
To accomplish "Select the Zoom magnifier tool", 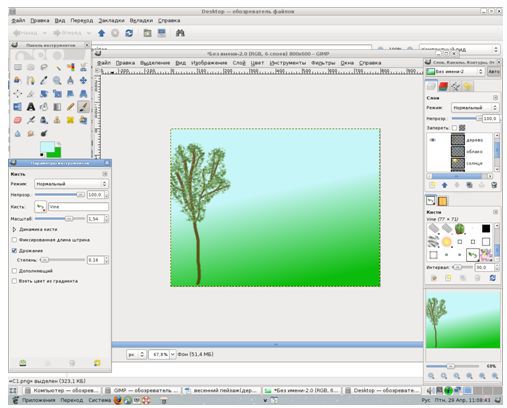I will 57,80.
